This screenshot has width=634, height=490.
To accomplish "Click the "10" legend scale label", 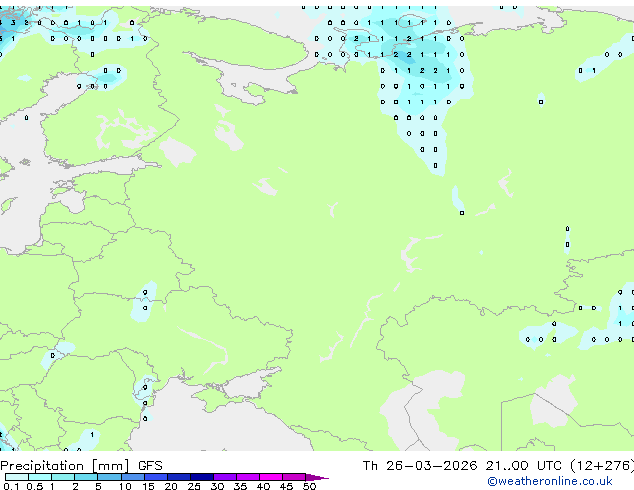I will click(125, 486).
